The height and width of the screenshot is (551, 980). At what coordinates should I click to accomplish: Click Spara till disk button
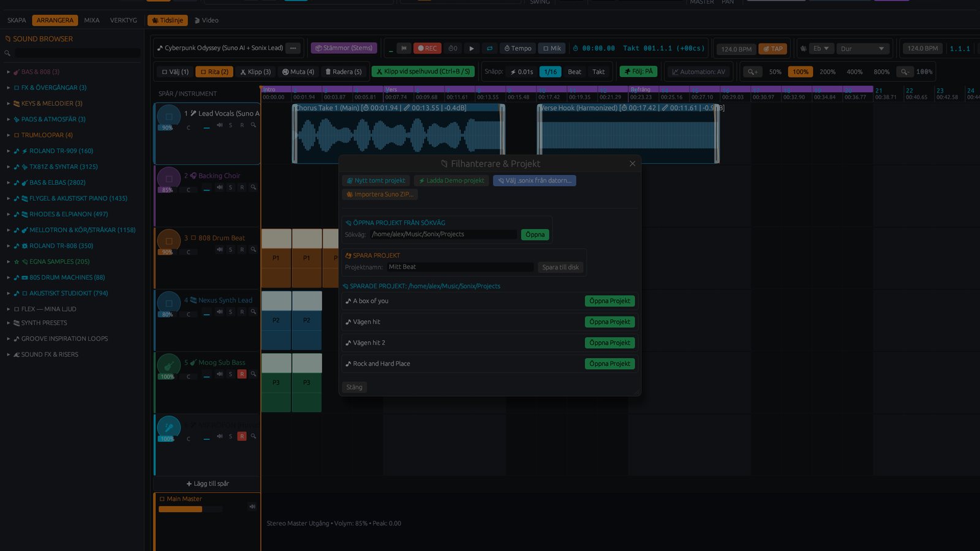pos(560,267)
